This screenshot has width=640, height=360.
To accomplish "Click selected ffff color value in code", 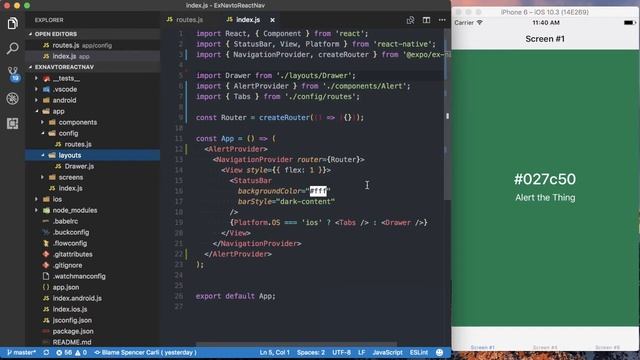I will (318, 191).
